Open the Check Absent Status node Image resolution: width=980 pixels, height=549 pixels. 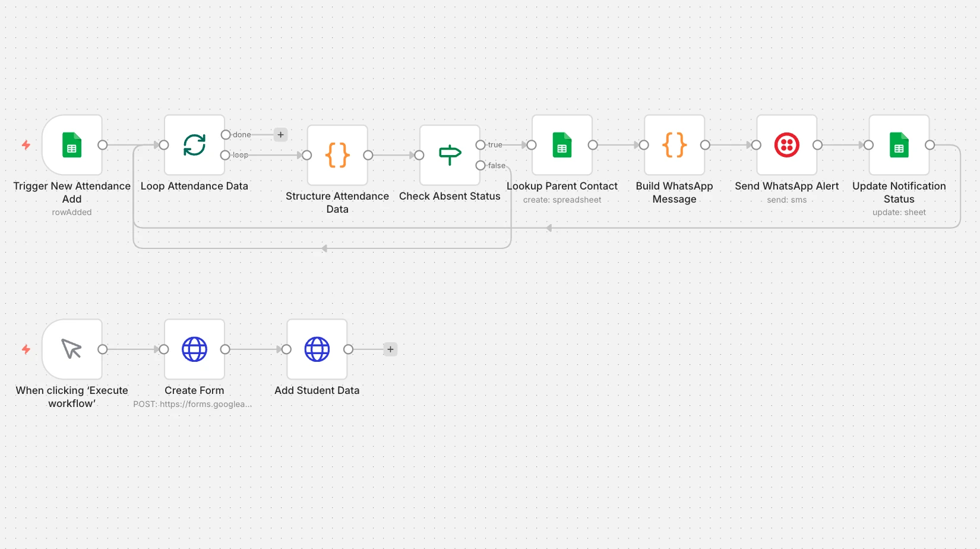coord(450,155)
